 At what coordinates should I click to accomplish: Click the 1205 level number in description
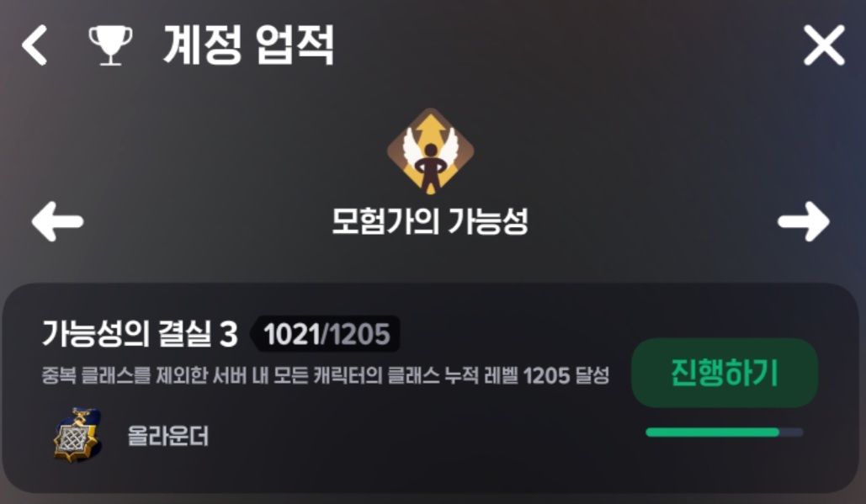tap(546, 376)
